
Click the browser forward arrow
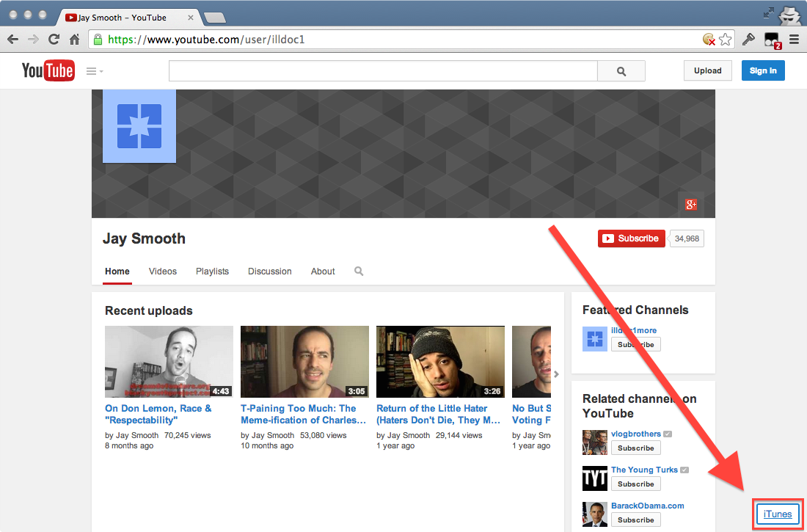[x=34, y=40]
